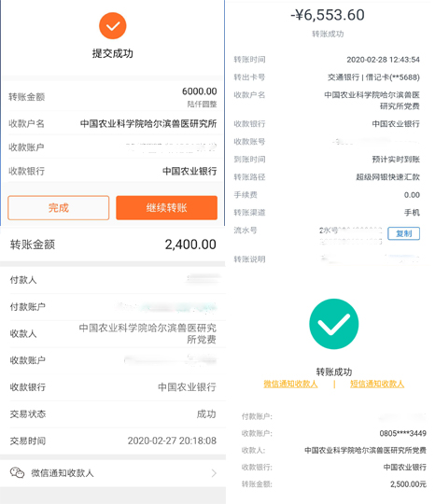
Task: Click the -¥6,553.60 amount heading
Action: click(328, 15)
